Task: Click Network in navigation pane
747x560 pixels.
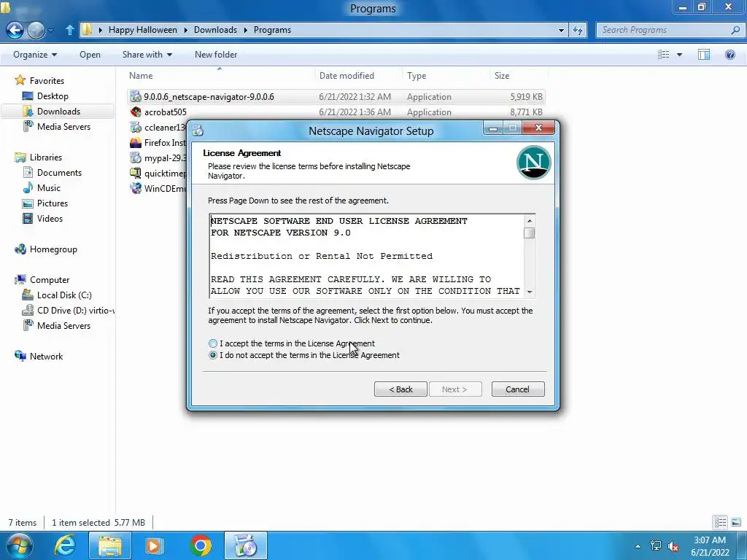Action: click(x=46, y=356)
